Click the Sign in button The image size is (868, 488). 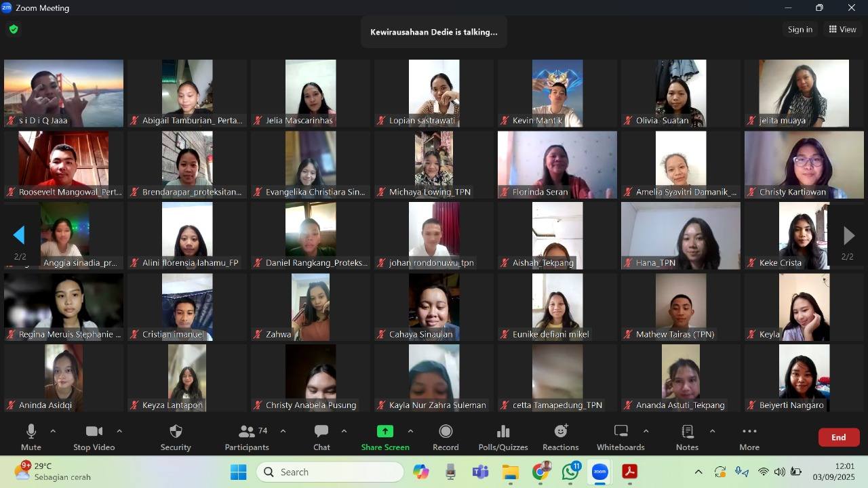click(800, 29)
